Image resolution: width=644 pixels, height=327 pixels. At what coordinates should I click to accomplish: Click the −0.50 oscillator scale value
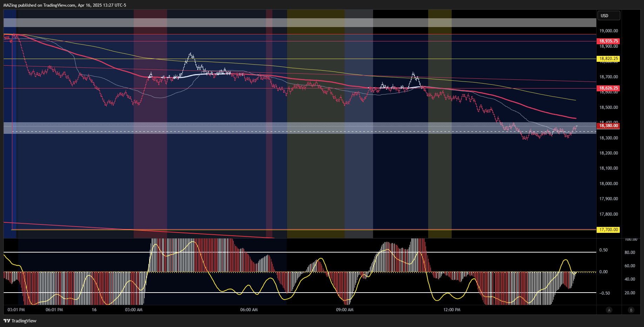[x=604, y=293]
